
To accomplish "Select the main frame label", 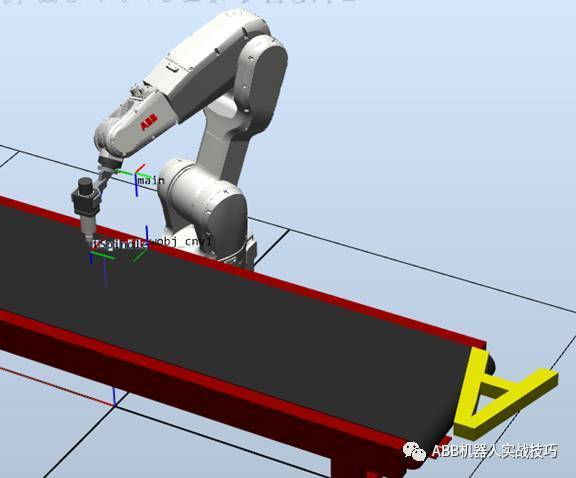I will [x=151, y=180].
